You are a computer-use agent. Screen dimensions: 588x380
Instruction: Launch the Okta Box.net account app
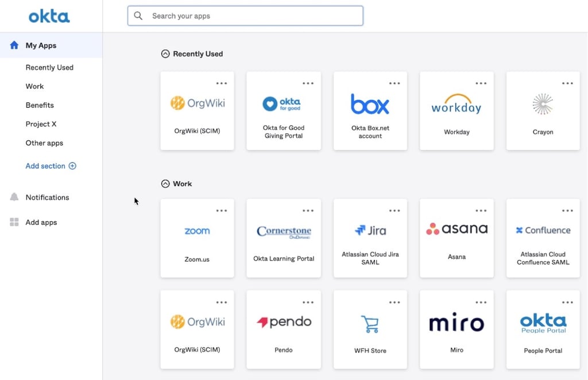[370, 110]
